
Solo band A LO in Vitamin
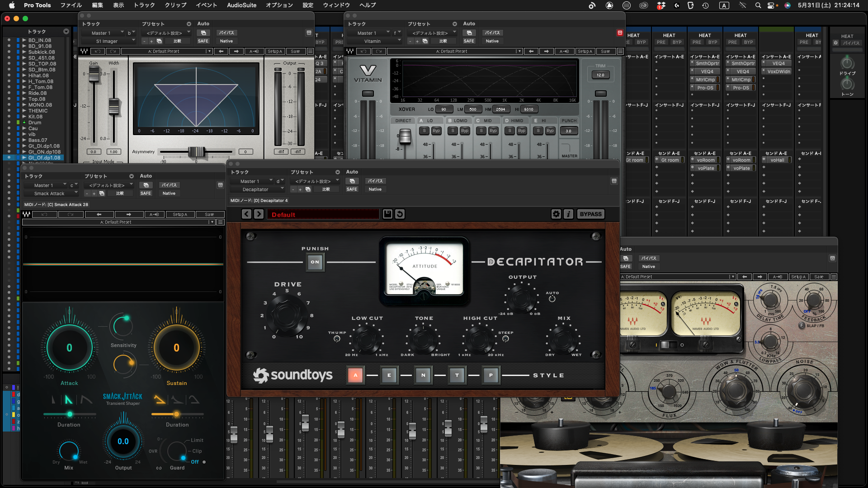(x=424, y=131)
